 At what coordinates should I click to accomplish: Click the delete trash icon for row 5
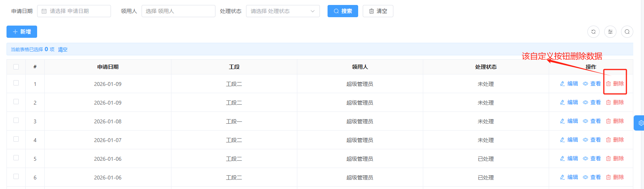tap(608, 158)
